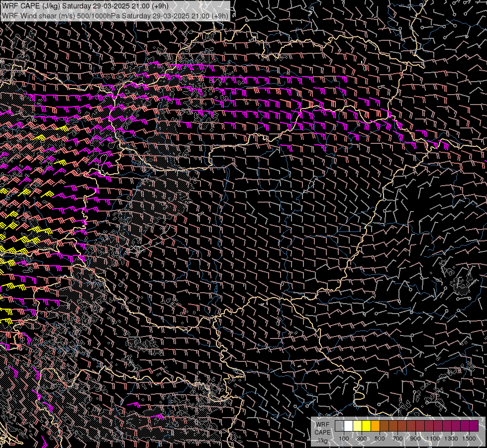Screen dimensions: 487x448
Task: Click the J/kg unit label in legend
Action: coord(322,441)
